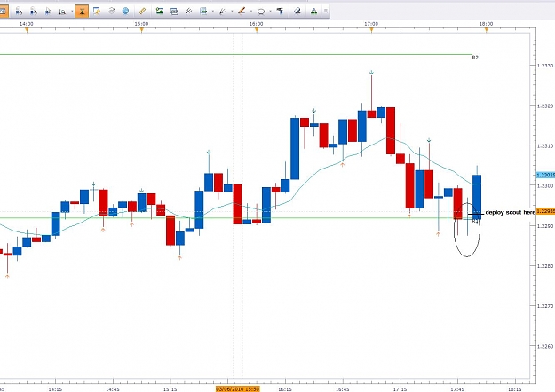Expand the ellipse shape dropdown arrow
This screenshot has height=392, width=555.
click(x=270, y=12)
